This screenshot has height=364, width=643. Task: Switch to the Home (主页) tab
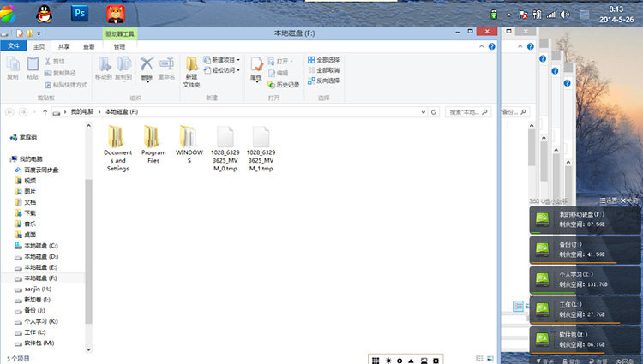coord(39,46)
